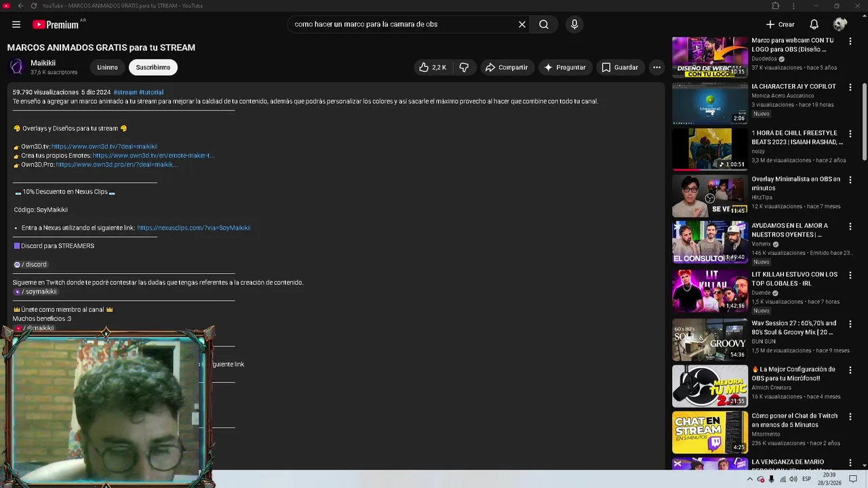Open volume speaker tray icon
This screenshot has height=488, width=868.
pos(793,479)
